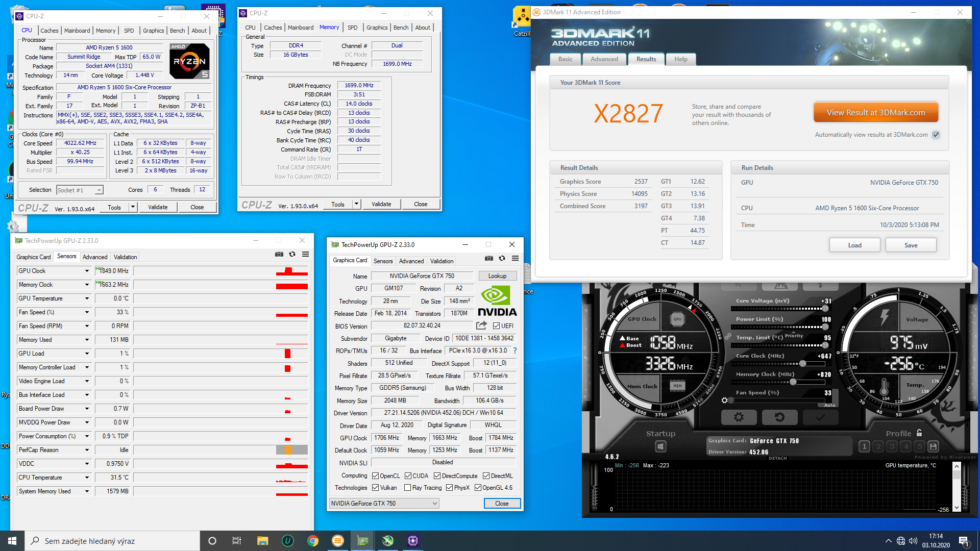The height and width of the screenshot is (551, 980).
Task: Click Afterburner reset-to-defaults arrow button
Action: pyautogui.click(x=779, y=417)
